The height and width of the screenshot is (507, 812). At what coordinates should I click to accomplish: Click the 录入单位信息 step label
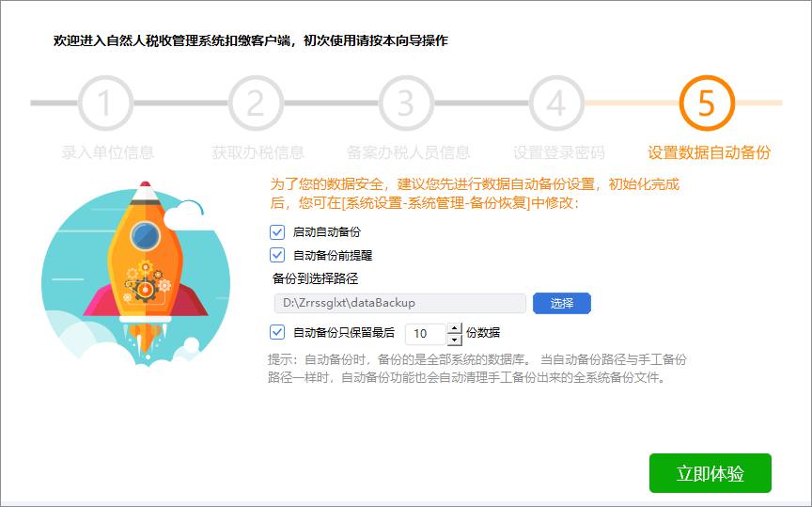(x=108, y=152)
